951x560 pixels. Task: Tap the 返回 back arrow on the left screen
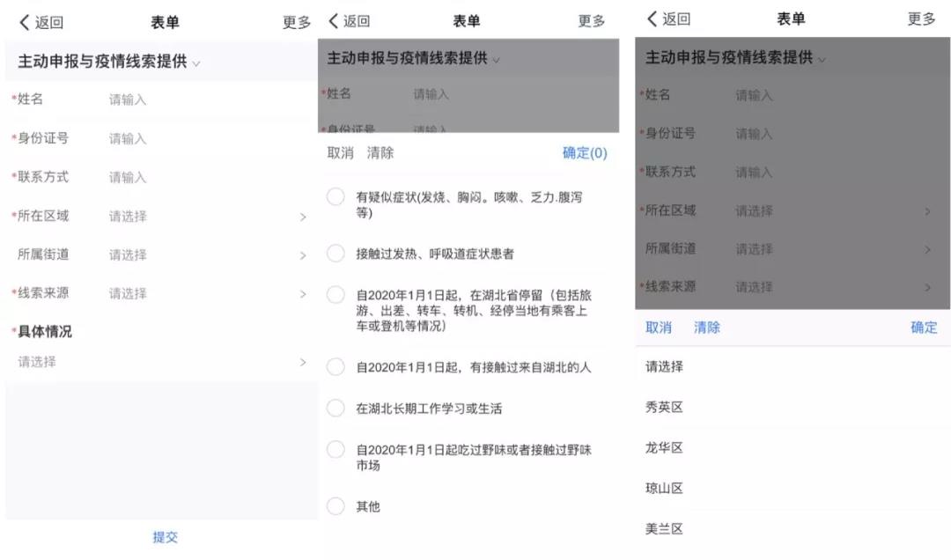pyautogui.click(x=41, y=22)
